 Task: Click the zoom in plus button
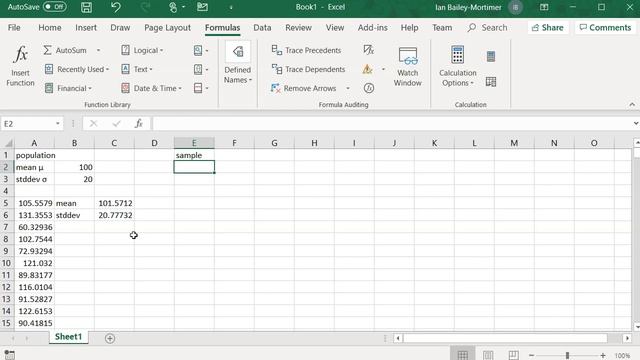603,356
